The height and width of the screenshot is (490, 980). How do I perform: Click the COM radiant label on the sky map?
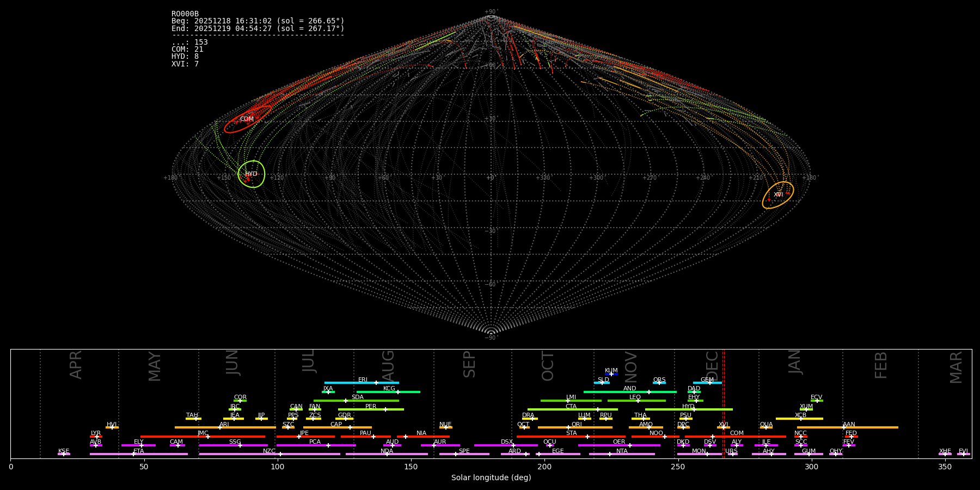coord(247,119)
